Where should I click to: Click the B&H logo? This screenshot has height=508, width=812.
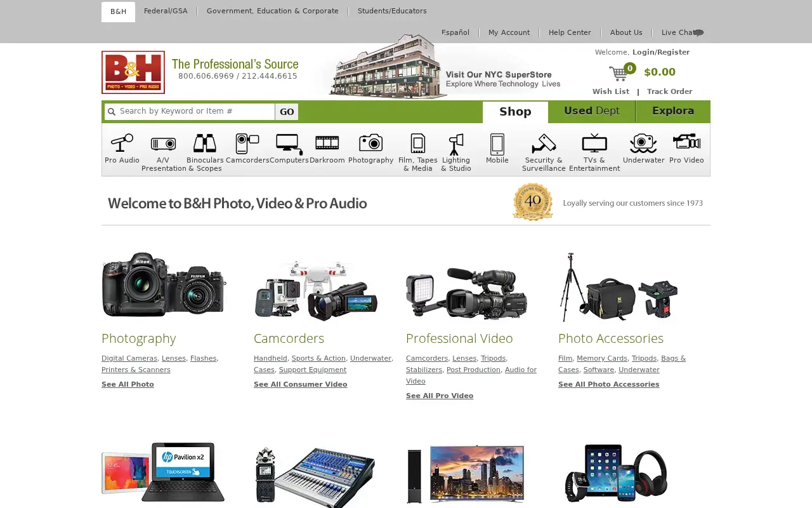click(x=133, y=72)
